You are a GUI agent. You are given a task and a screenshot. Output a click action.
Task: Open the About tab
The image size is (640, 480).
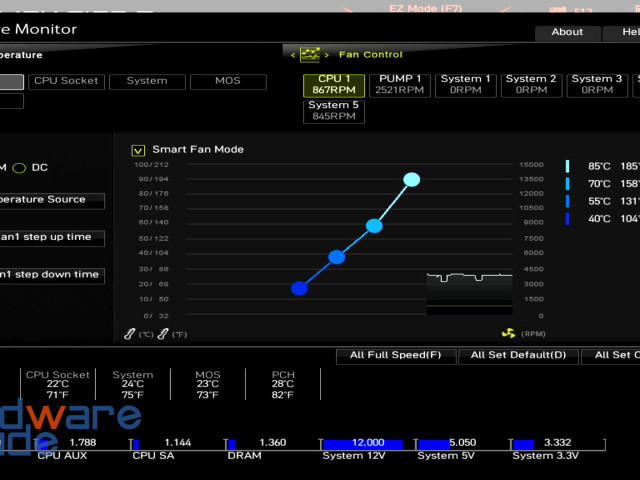pos(567,32)
